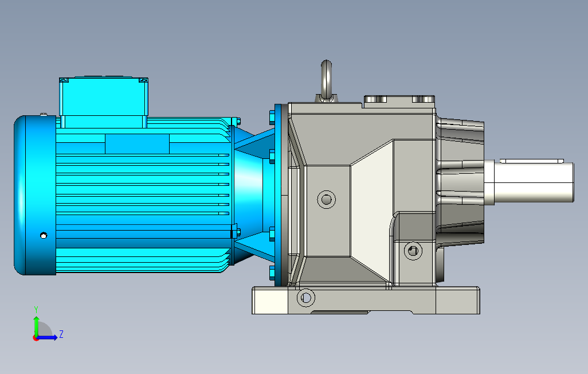The image size is (588, 374).
Task: Select the dark blue motor fan cover
Action: tap(35, 195)
